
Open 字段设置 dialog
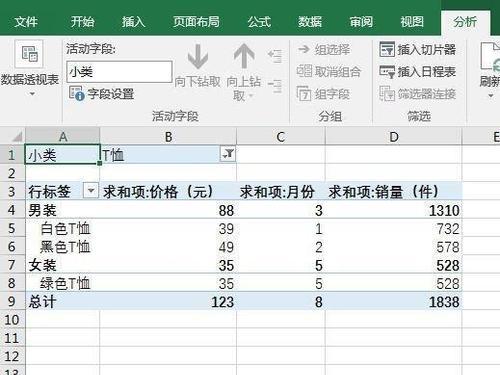click(x=101, y=94)
